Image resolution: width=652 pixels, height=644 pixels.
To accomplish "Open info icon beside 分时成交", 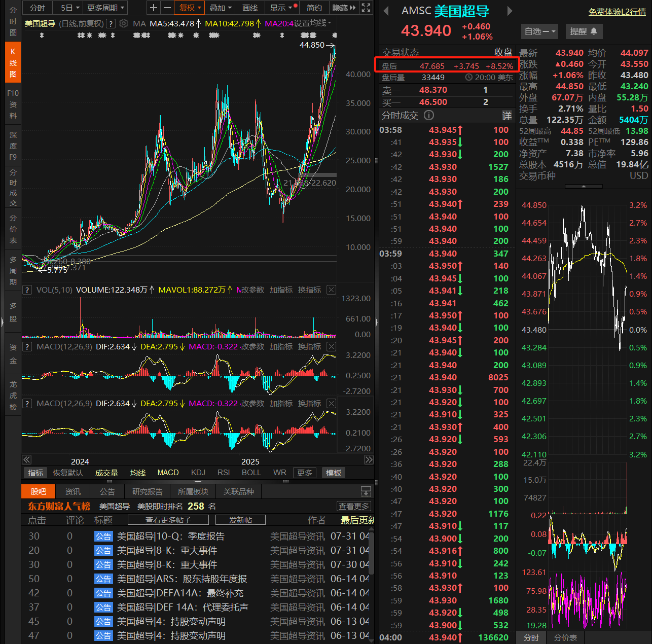I will [429, 115].
